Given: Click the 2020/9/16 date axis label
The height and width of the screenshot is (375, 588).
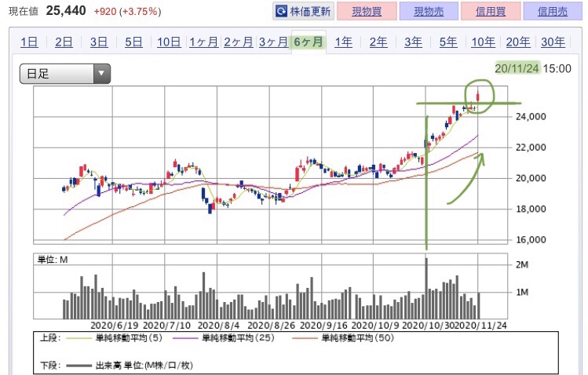Looking at the screenshot, I should (323, 325).
